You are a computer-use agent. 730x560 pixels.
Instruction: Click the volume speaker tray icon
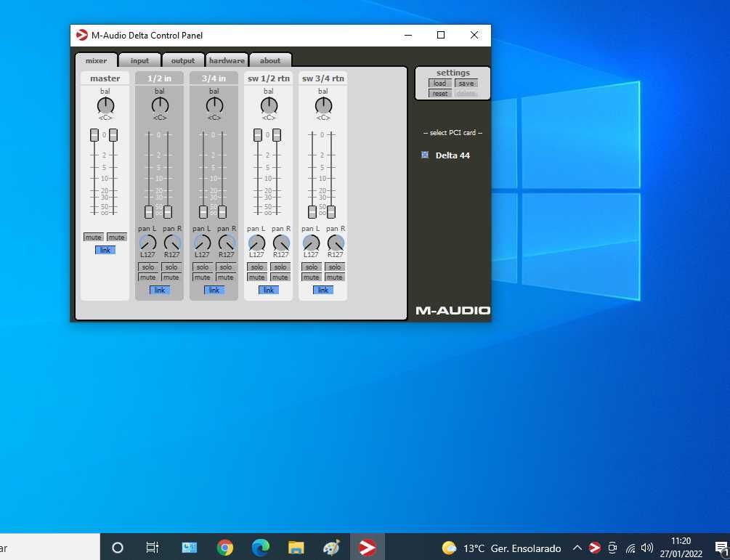(x=647, y=548)
